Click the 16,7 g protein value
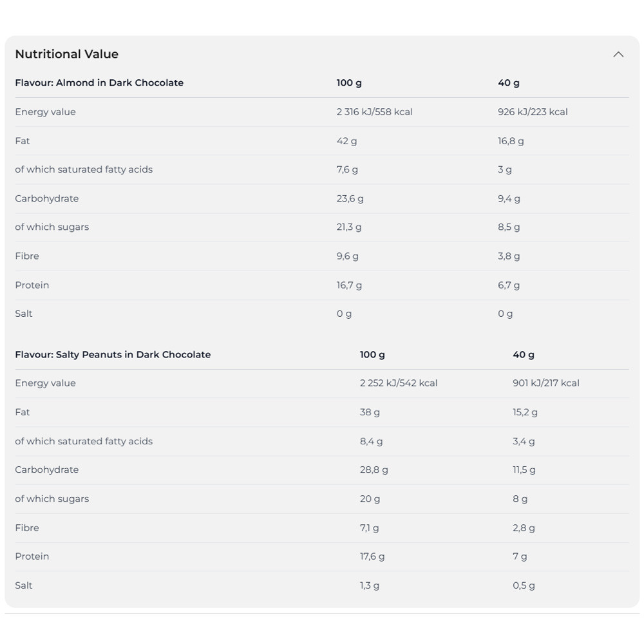The height and width of the screenshot is (644, 644). point(349,285)
